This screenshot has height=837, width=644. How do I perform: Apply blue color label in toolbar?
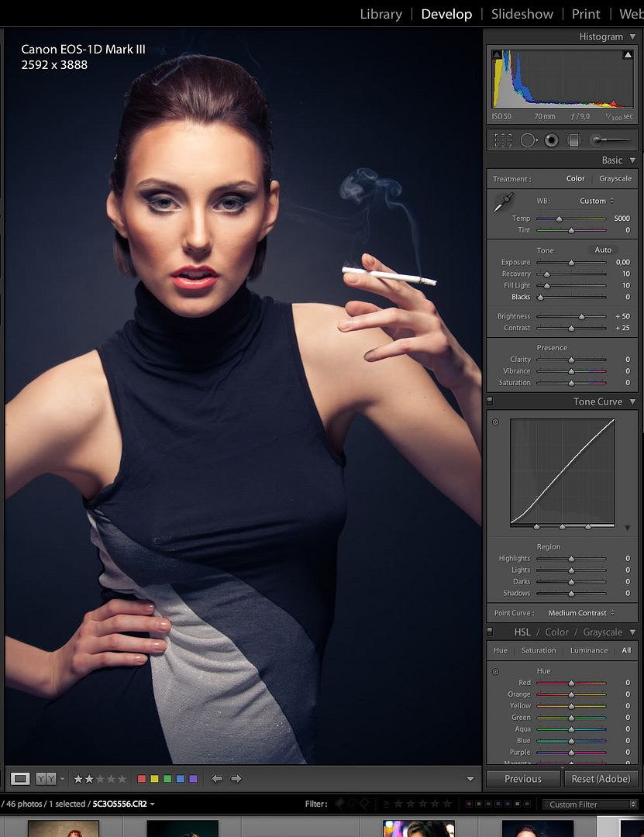click(180, 779)
